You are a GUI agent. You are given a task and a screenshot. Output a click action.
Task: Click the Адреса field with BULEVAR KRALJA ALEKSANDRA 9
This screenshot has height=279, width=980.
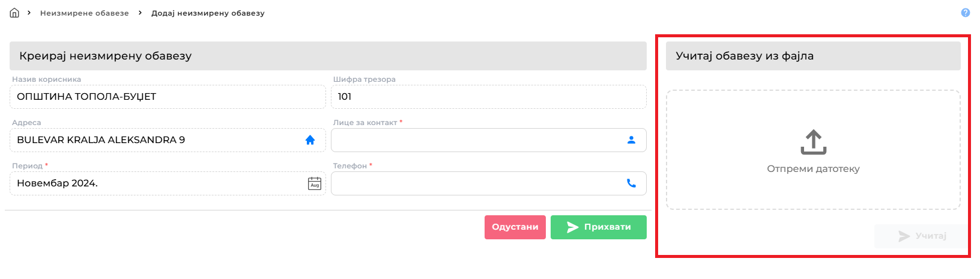click(x=168, y=140)
